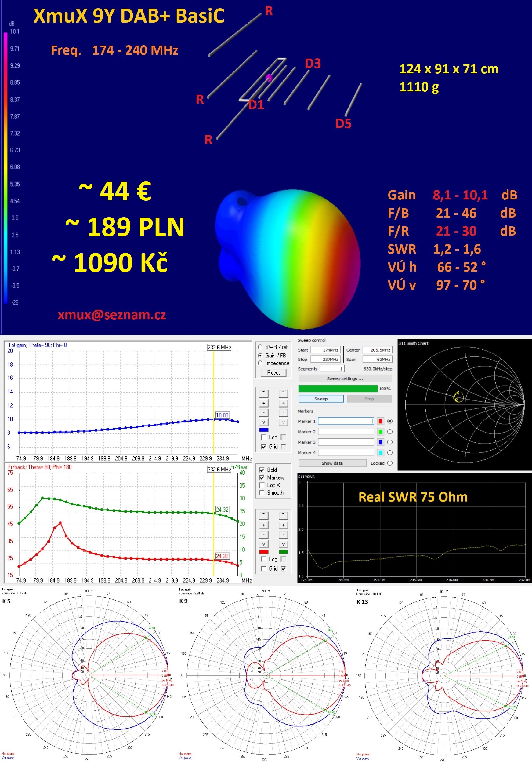The height and width of the screenshot is (764, 532).
Task: Click Fr/Rear green-column down-arrow button
Action: pos(283,544)
